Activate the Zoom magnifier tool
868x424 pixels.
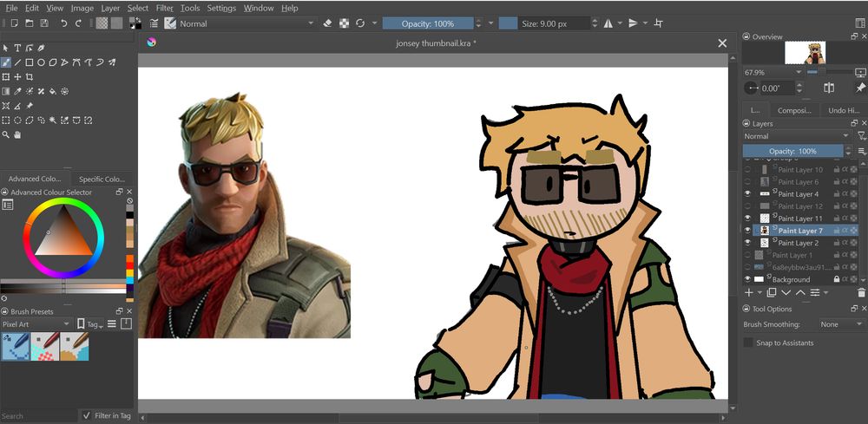point(6,134)
